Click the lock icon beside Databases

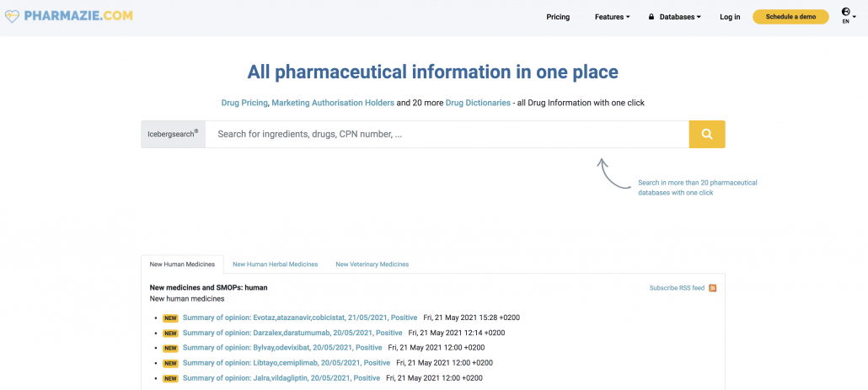(651, 17)
